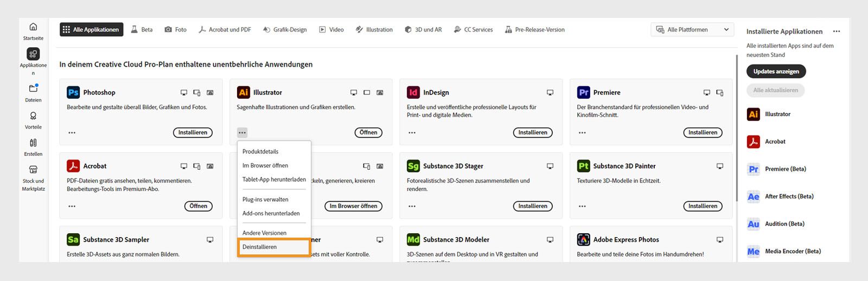
Task: Click Media Encoder (Beta) icon
Action: tap(754, 251)
